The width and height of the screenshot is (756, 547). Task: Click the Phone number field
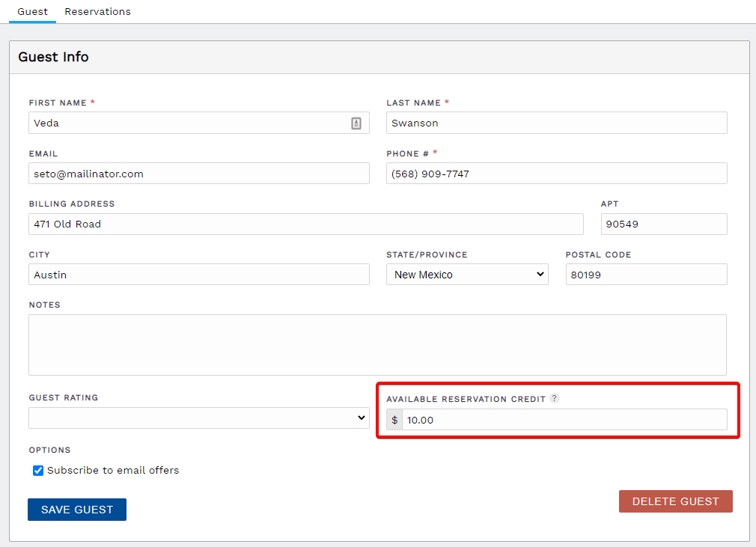pyautogui.click(x=556, y=173)
